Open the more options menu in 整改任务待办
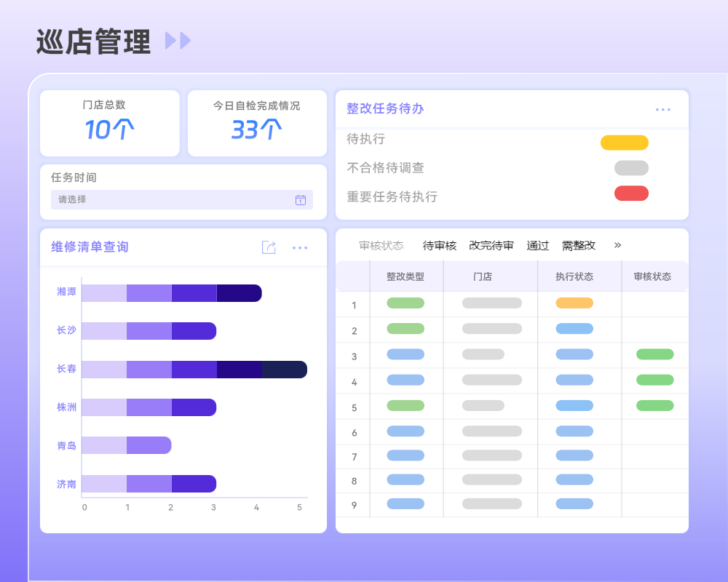 pyautogui.click(x=662, y=109)
